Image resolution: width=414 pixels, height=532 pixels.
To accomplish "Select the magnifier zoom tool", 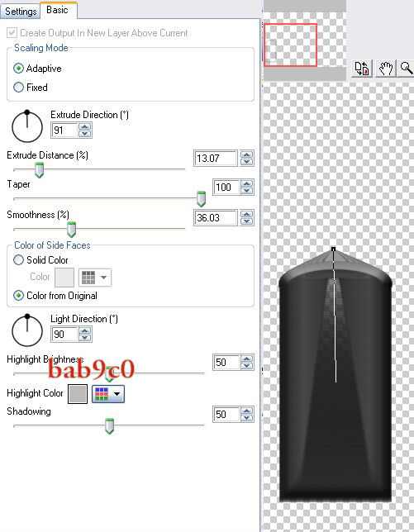I will 407,69.
